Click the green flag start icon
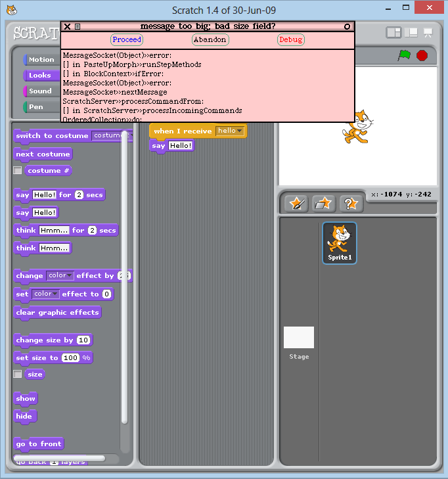 pyautogui.click(x=404, y=55)
